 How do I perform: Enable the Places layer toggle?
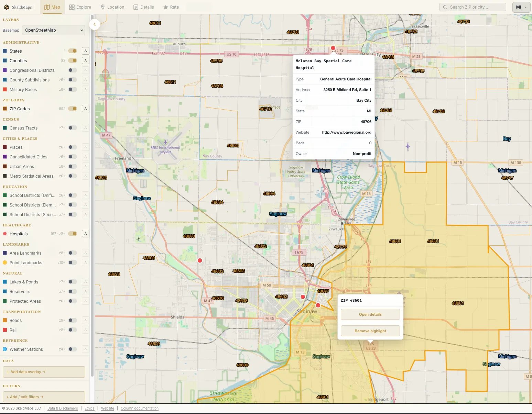click(x=73, y=147)
